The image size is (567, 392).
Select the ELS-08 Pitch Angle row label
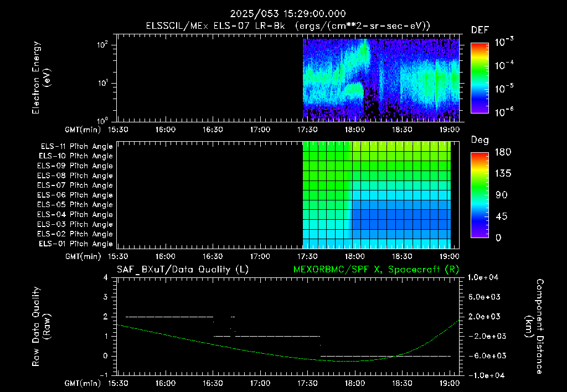click(x=75, y=176)
